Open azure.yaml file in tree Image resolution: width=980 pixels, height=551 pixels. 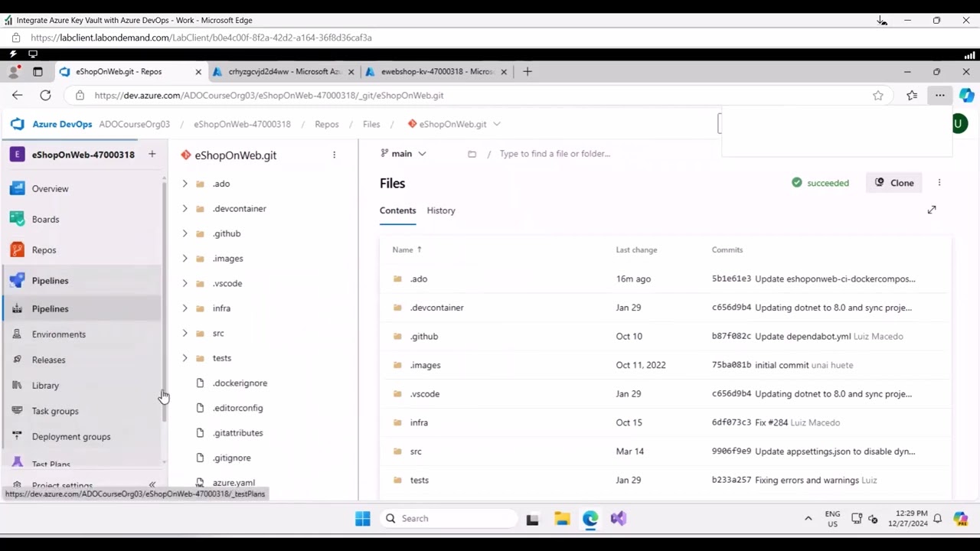[x=234, y=482]
